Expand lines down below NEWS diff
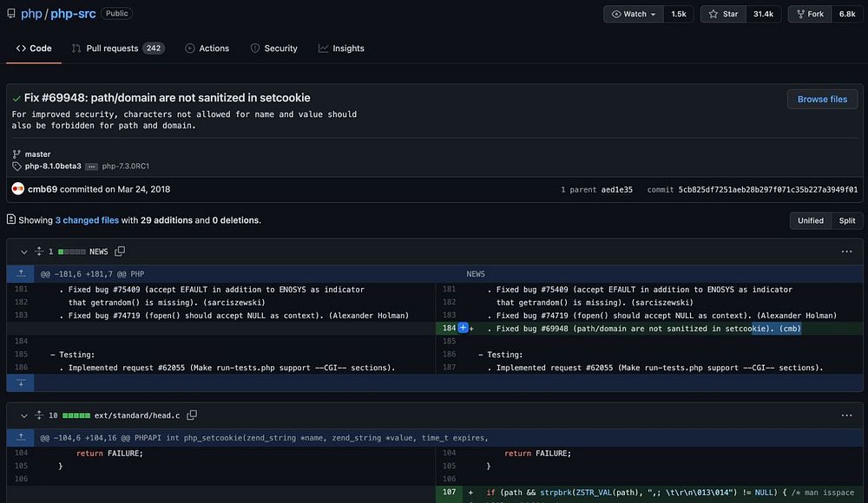Viewport: 868px width, 503px height. pyautogui.click(x=22, y=382)
